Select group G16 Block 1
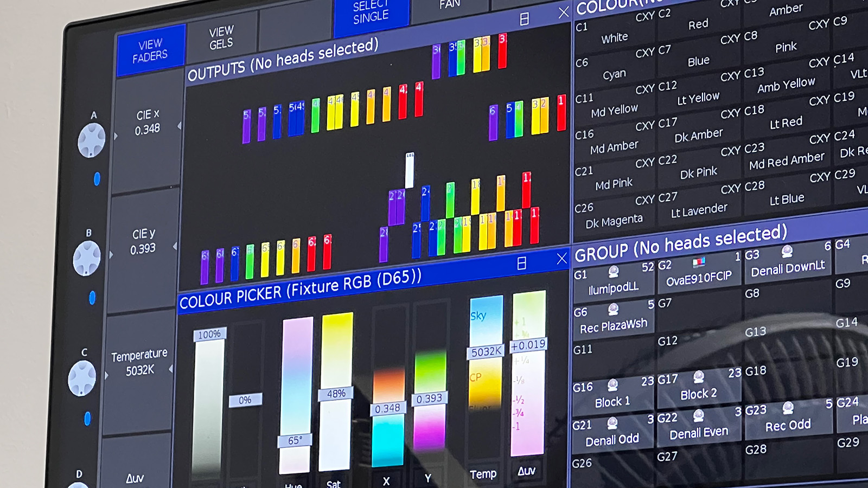Viewport: 868px width, 488px height. tap(613, 395)
